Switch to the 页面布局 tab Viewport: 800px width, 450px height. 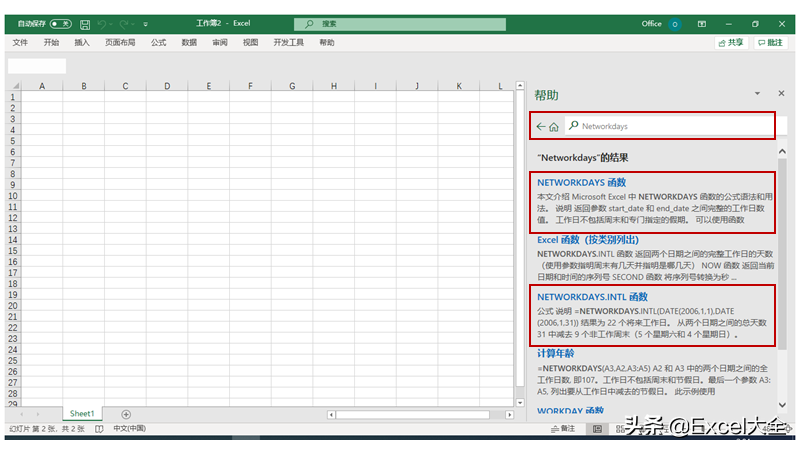tap(120, 42)
